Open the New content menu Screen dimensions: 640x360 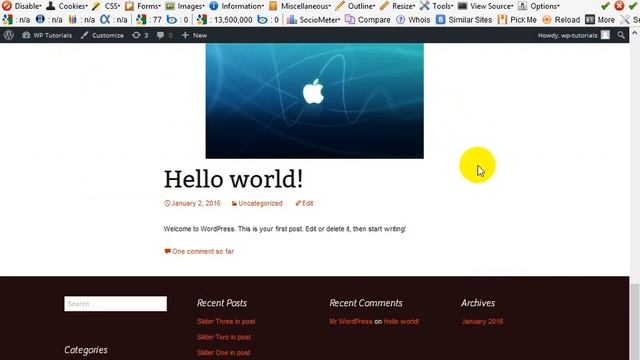194,36
